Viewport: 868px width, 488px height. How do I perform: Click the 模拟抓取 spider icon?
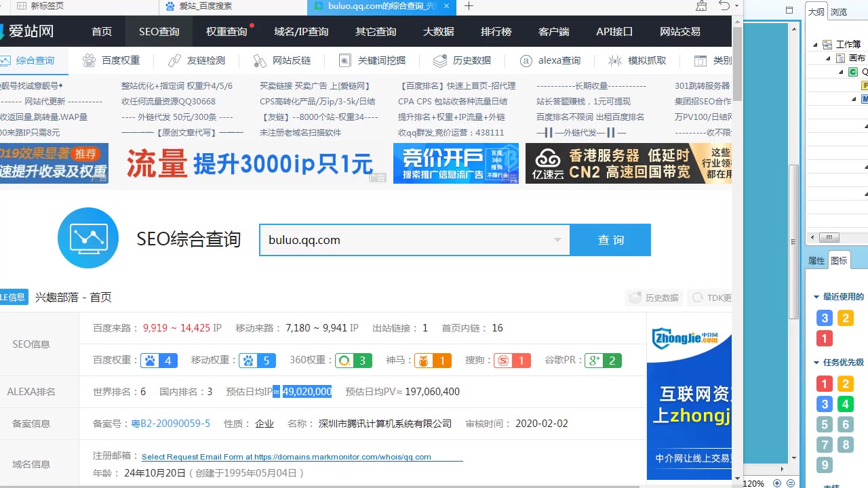[x=615, y=60]
